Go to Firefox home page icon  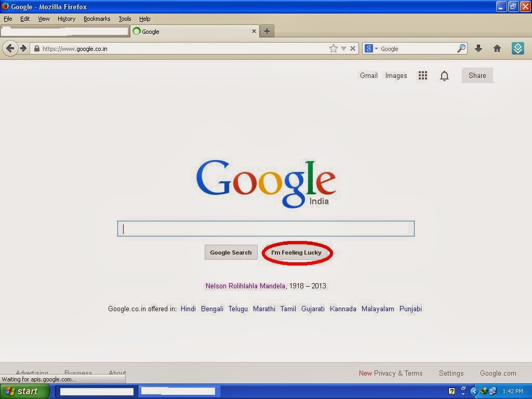coord(497,48)
